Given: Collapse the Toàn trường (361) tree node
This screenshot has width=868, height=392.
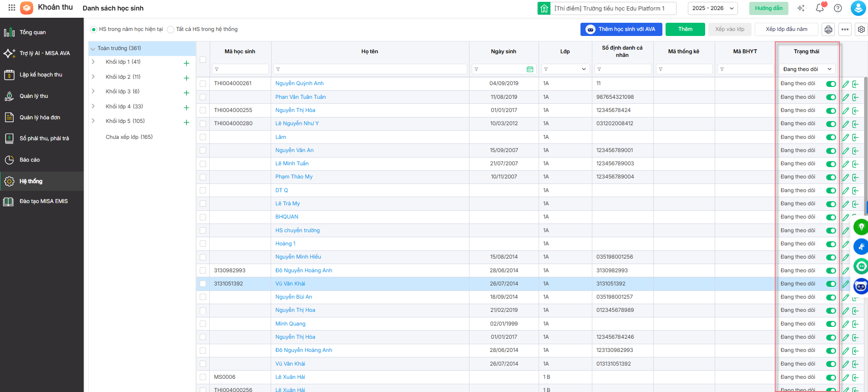Looking at the screenshot, I should tap(93, 49).
